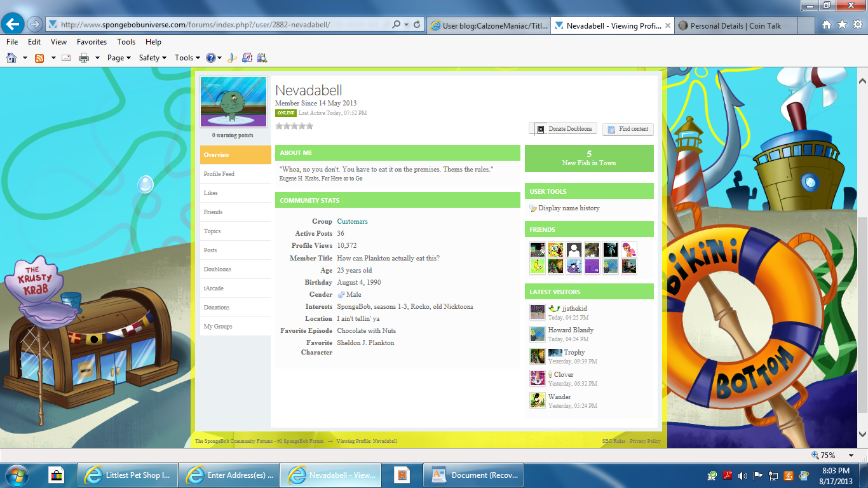
Task: Open the Favorites menu
Action: coord(92,42)
